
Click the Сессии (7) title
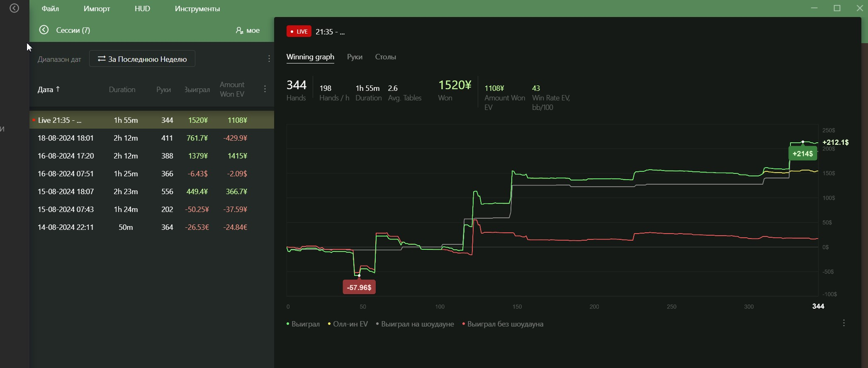click(x=73, y=30)
